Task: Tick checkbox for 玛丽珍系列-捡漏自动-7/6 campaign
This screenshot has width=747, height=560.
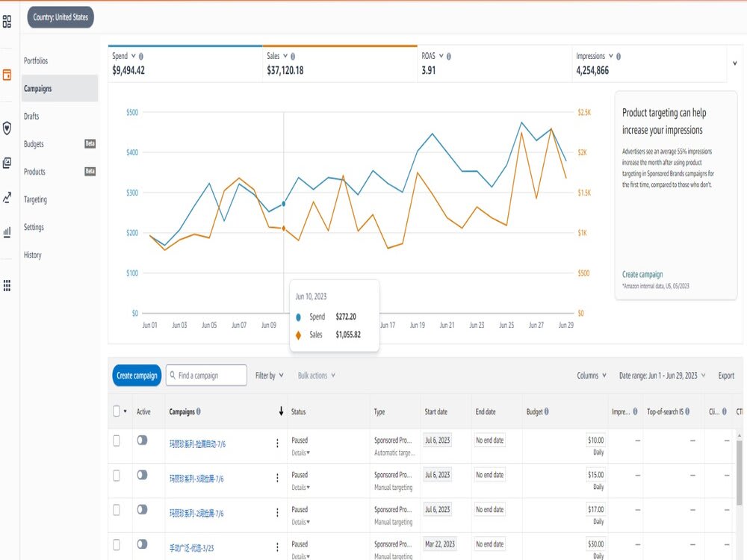Action: (x=117, y=441)
